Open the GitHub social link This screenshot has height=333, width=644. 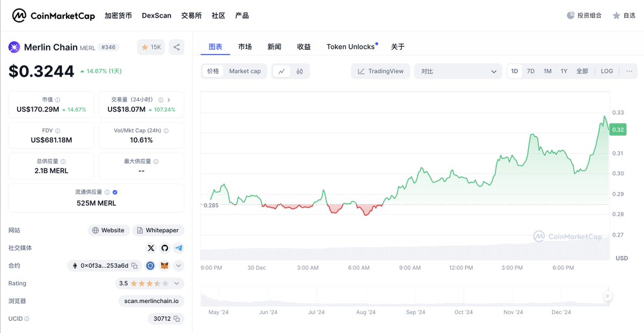165,248
